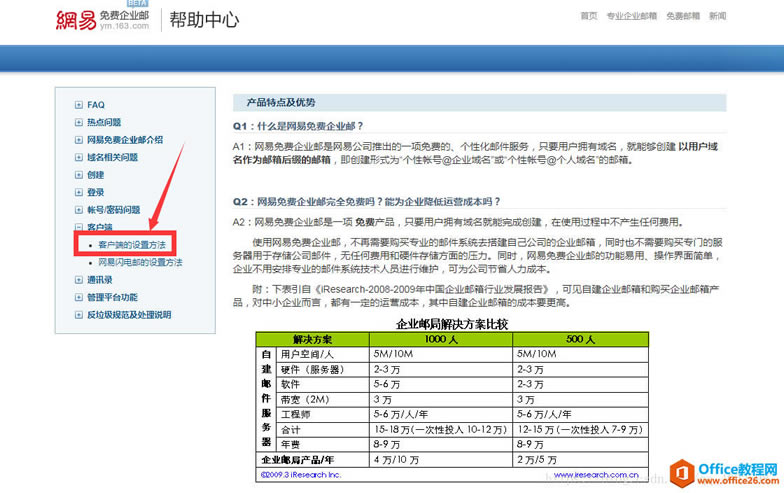Expand the 通讯录 plus icon
The height and width of the screenshot is (493, 784).
78,280
